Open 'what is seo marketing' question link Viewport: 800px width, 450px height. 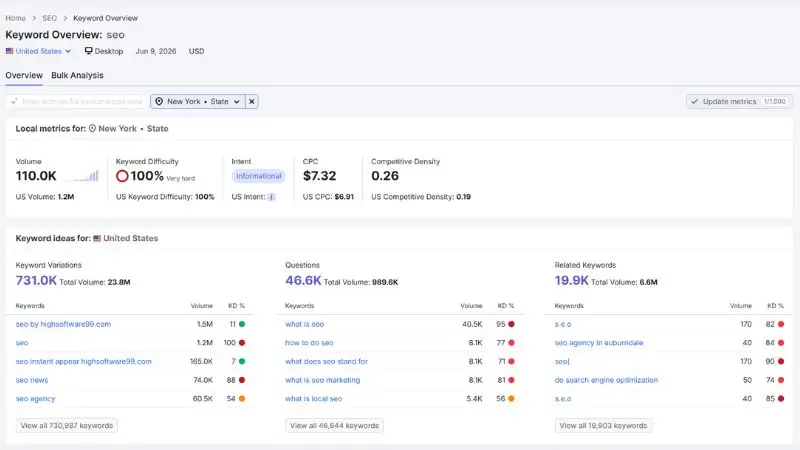322,380
